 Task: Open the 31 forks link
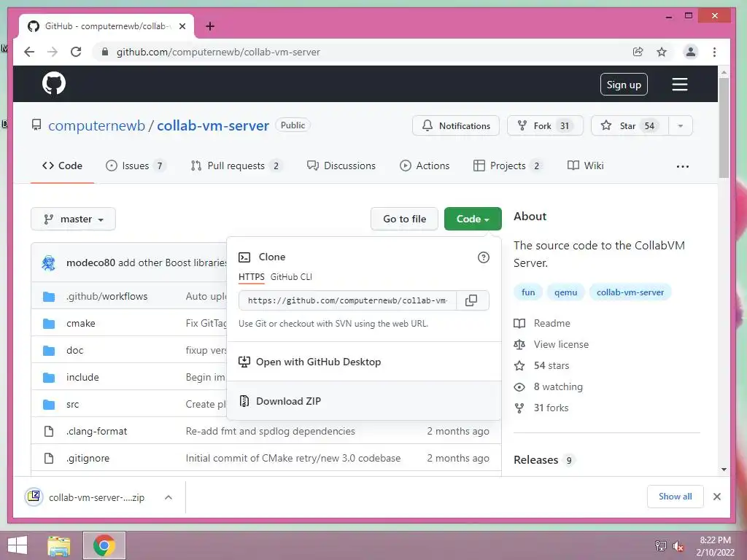click(x=541, y=408)
